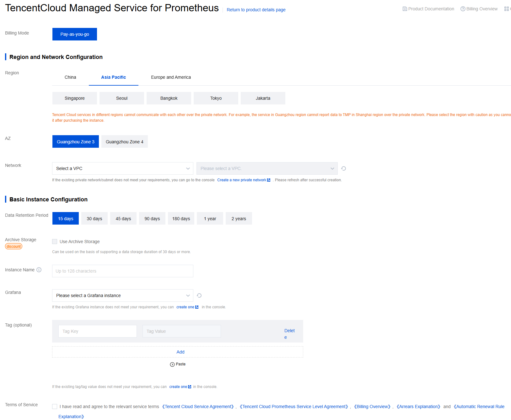Screen dimensions: 511x420
Task: Switch to Europe and America tab
Action: pyautogui.click(x=171, y=77)
